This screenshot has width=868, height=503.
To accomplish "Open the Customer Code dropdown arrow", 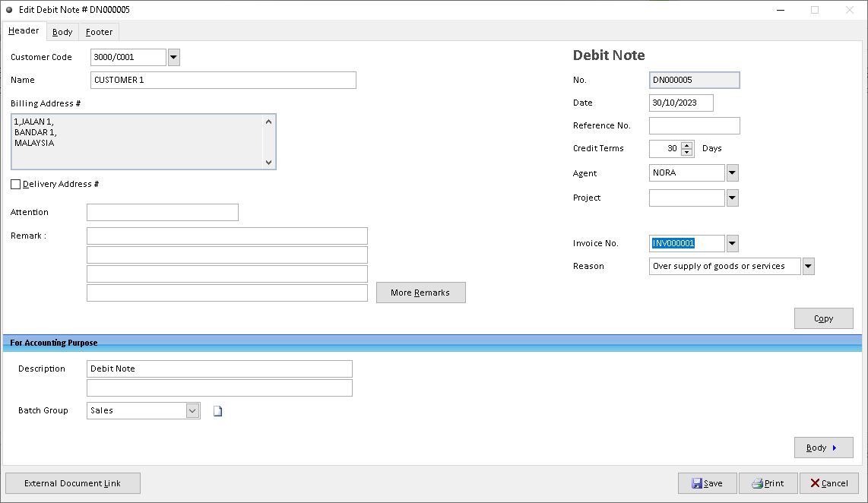I will tap(174, 57).
